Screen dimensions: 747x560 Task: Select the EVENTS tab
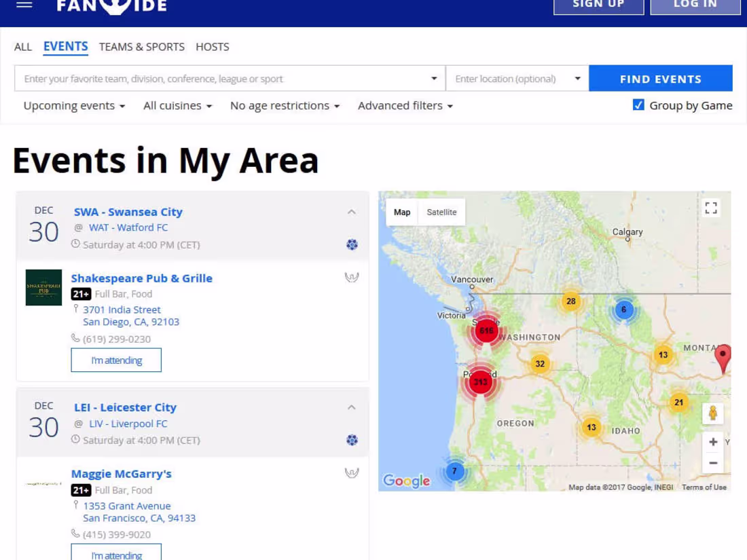pos(66,47)
